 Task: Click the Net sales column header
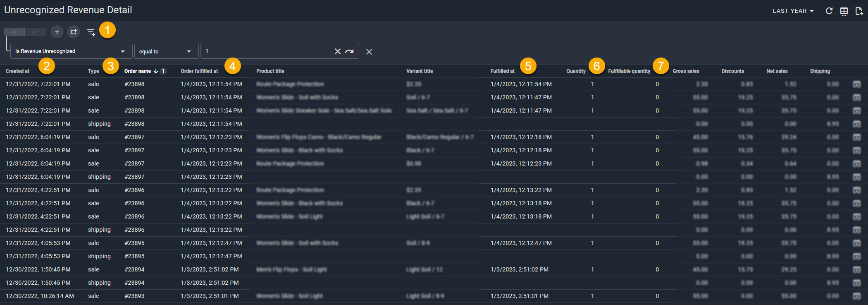tap(777, 71)
